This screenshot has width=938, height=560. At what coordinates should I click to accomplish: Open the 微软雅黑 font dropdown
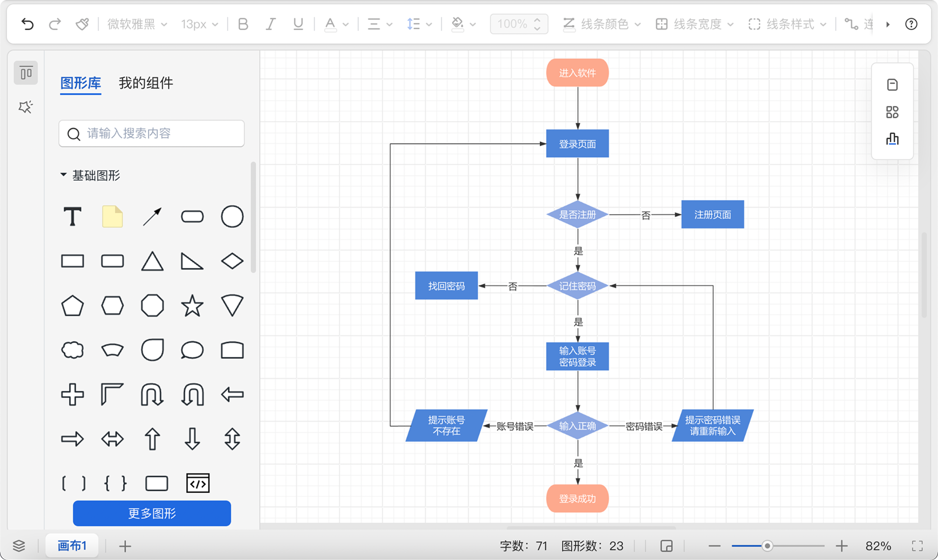[137, 24]
